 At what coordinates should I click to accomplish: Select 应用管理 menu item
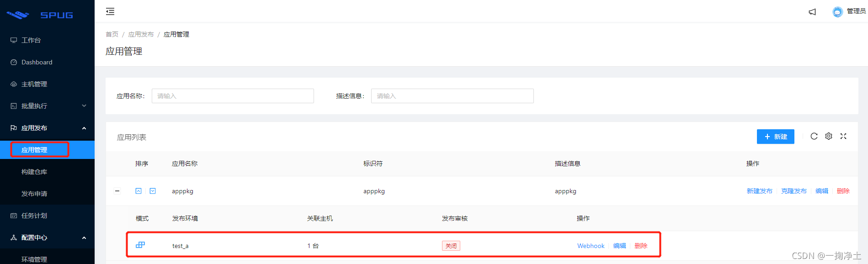47,150
